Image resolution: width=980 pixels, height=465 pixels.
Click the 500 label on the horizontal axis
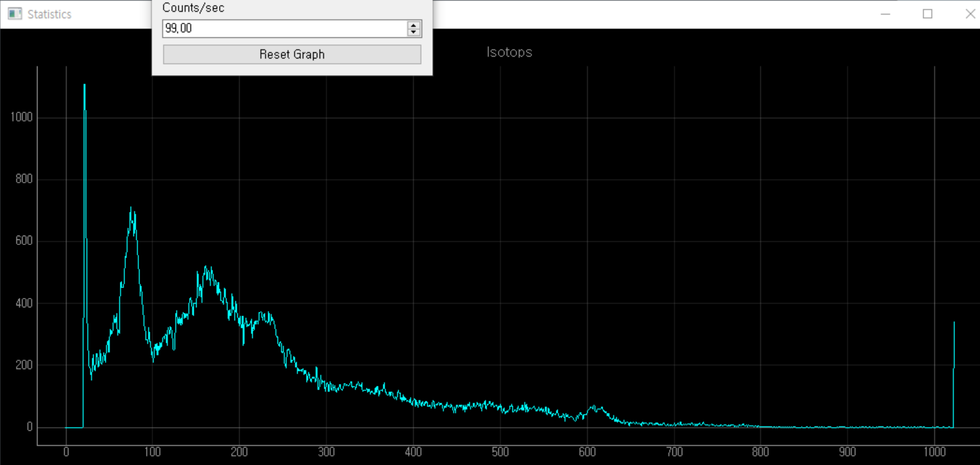[x=500, y=452]
